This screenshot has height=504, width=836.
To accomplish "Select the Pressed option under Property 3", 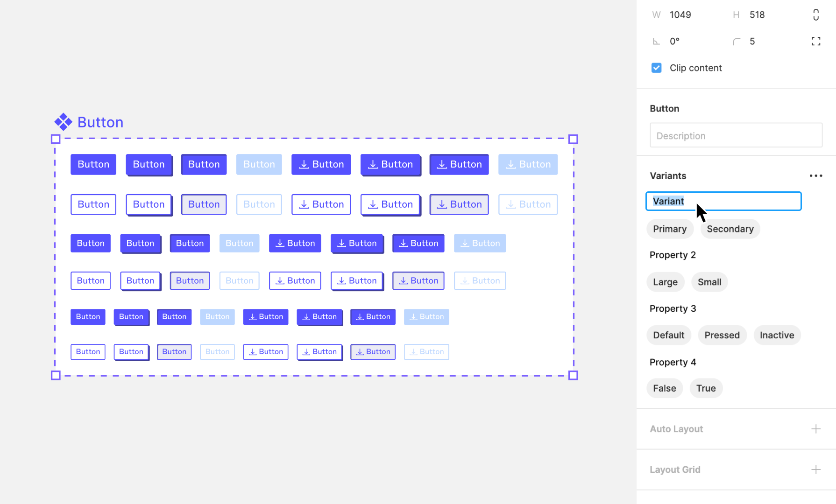I will tap(722, 335).
